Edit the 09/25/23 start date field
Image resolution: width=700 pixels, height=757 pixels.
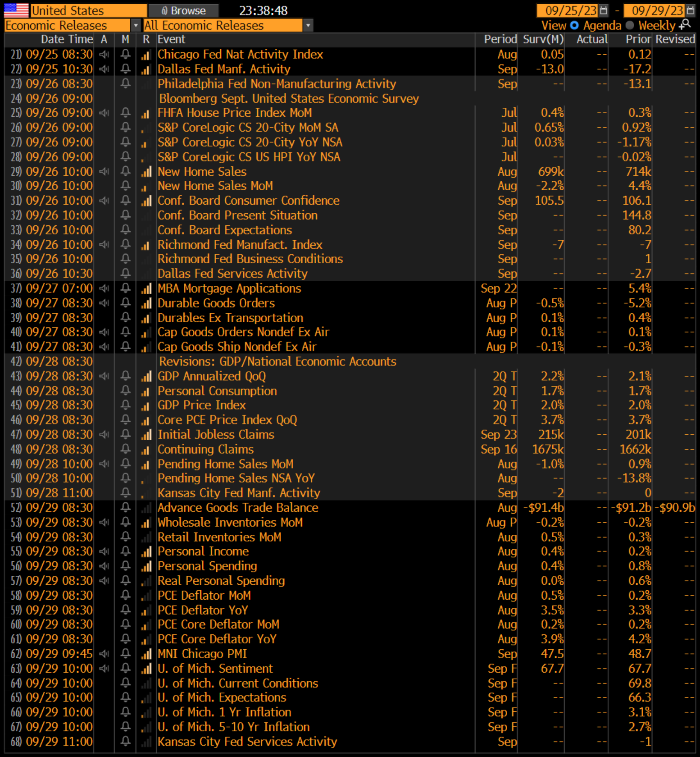point(568,10)
